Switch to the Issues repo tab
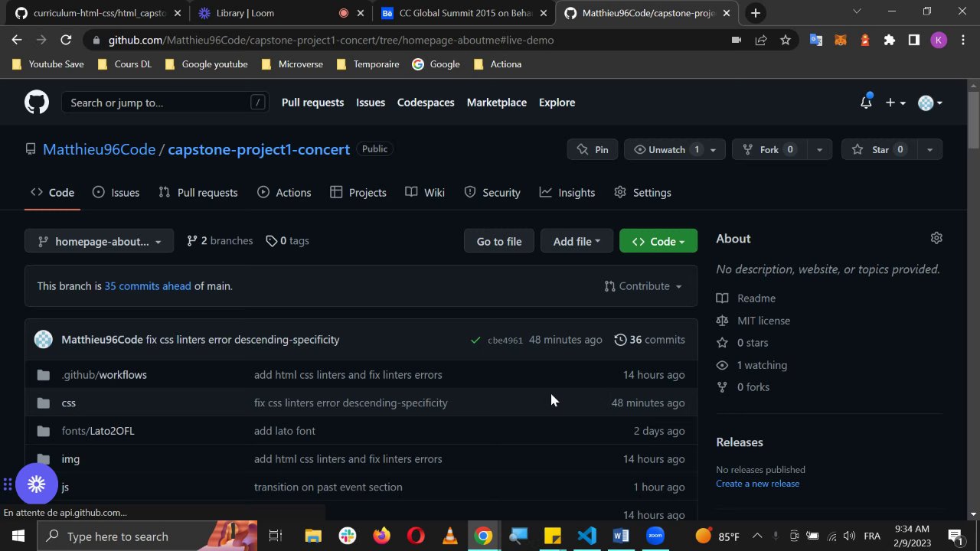 pos(116,193)
